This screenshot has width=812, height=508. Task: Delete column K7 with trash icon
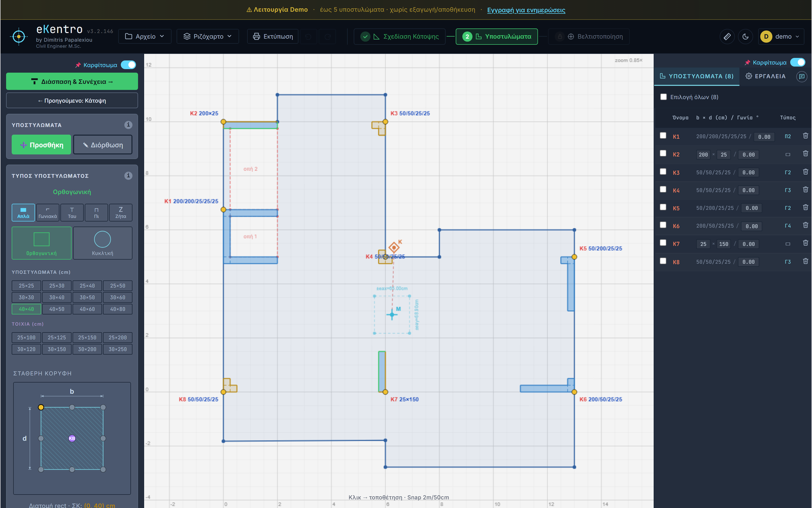click(805, 243)
